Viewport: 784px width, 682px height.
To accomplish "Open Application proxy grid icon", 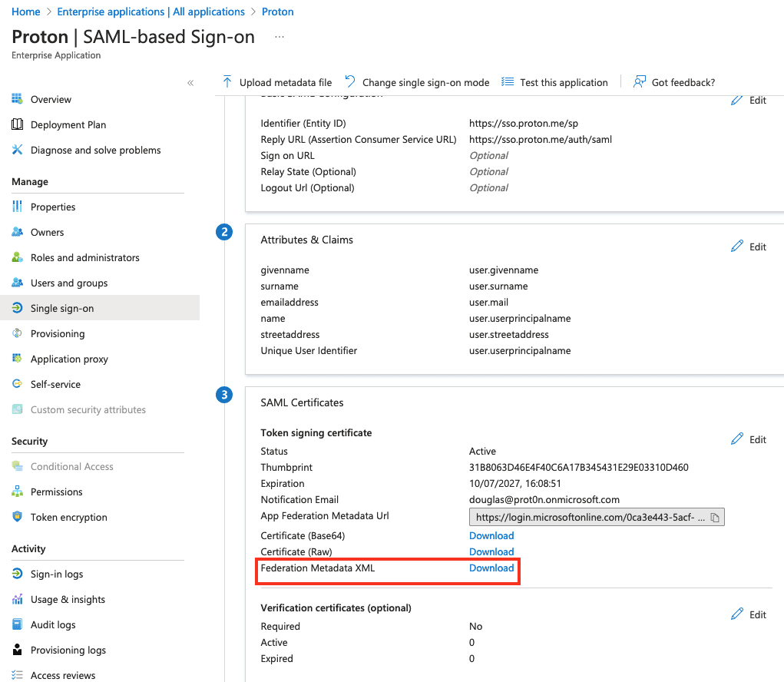I will point(17,359).
